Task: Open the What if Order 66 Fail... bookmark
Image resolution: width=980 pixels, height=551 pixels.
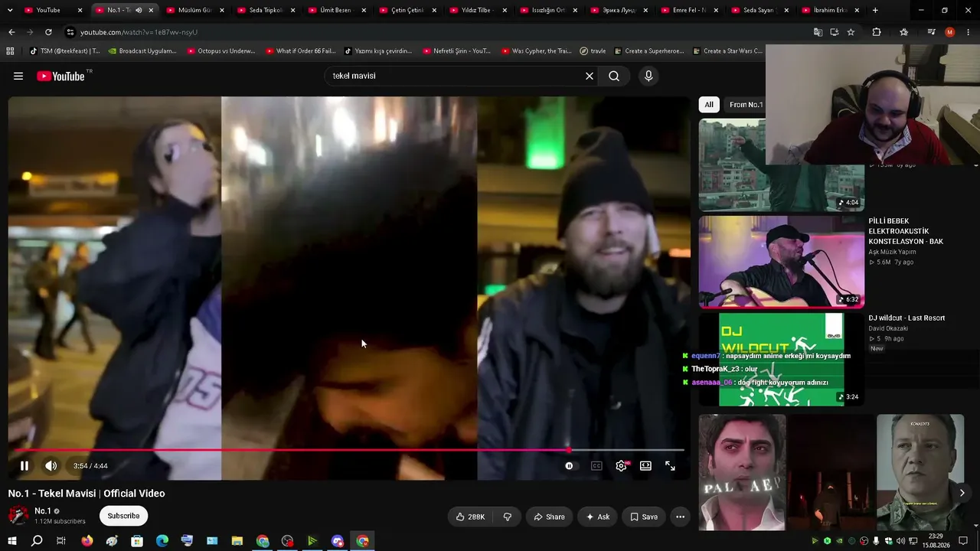Action: click(301, 51)
